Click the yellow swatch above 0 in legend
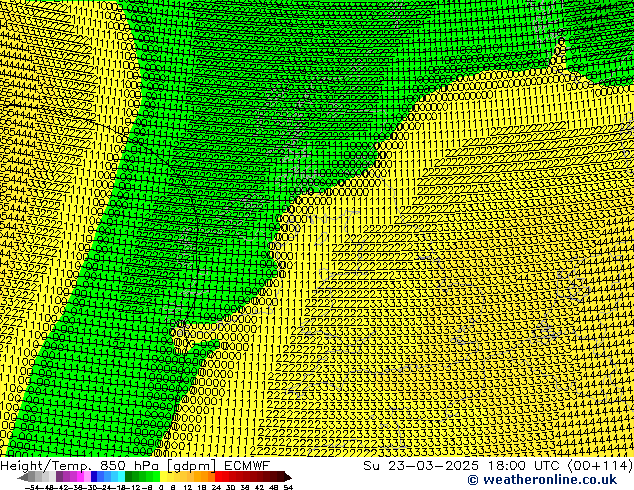Image resolution: width=634 pixels, height=490 pixels. (163, 477)
